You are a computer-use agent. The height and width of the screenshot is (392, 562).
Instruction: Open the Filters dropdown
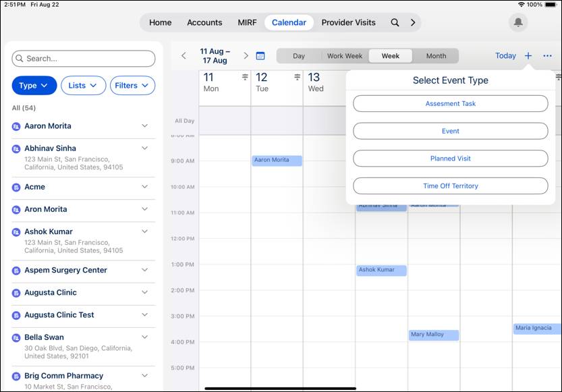tap(132, 86)
